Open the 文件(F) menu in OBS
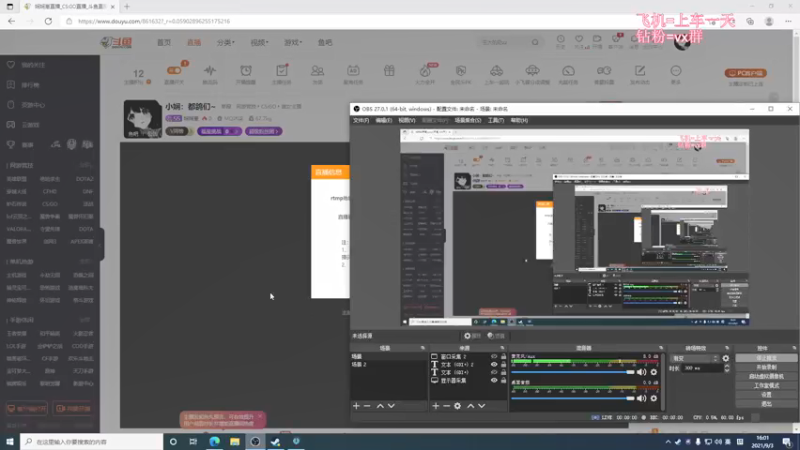This screenshot has width=800, height=450. point(361,120)
